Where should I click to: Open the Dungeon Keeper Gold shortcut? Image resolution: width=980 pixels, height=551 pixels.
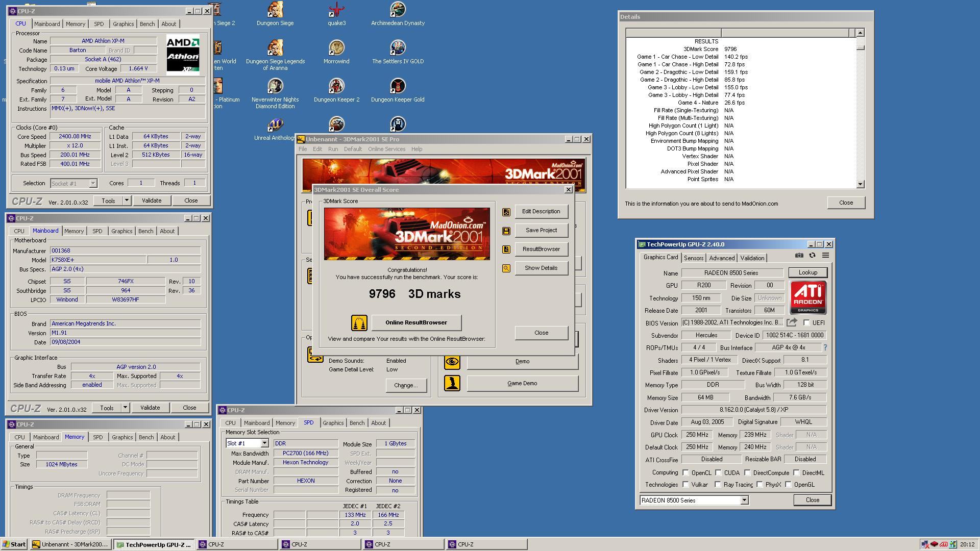tap(398, 90)
